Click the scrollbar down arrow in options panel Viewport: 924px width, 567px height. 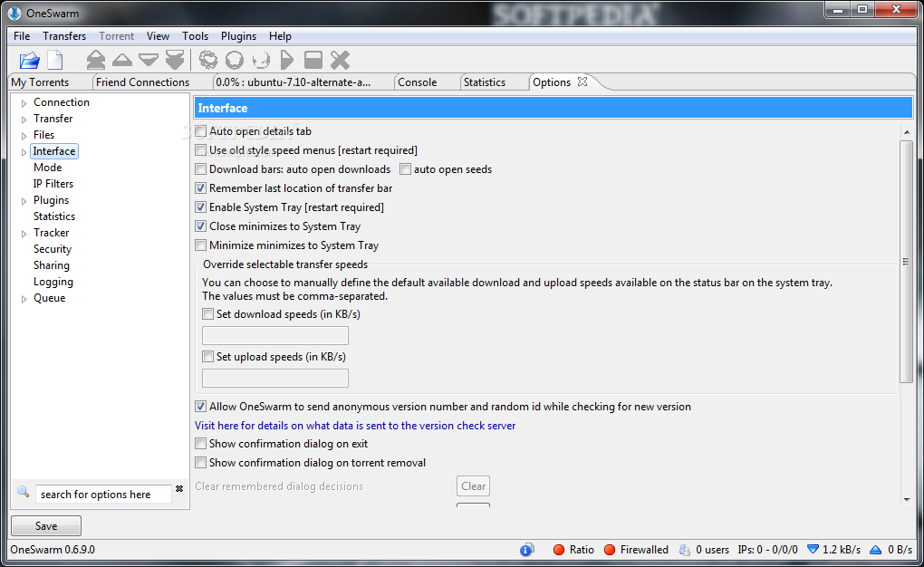pyautogui.click(x=906, y=500)
